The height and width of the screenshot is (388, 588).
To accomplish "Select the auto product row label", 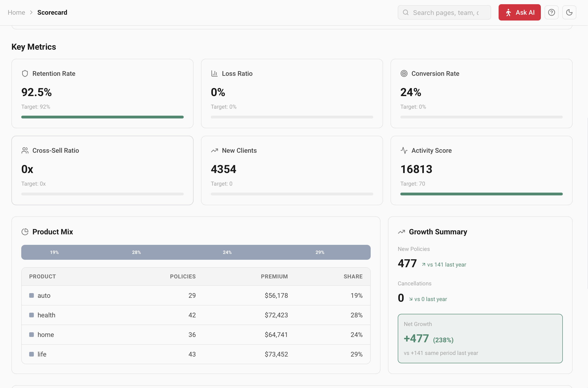I will tap(44, 295).
